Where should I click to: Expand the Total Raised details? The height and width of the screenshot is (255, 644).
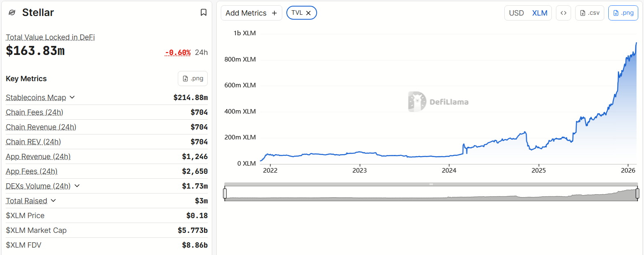53,200
